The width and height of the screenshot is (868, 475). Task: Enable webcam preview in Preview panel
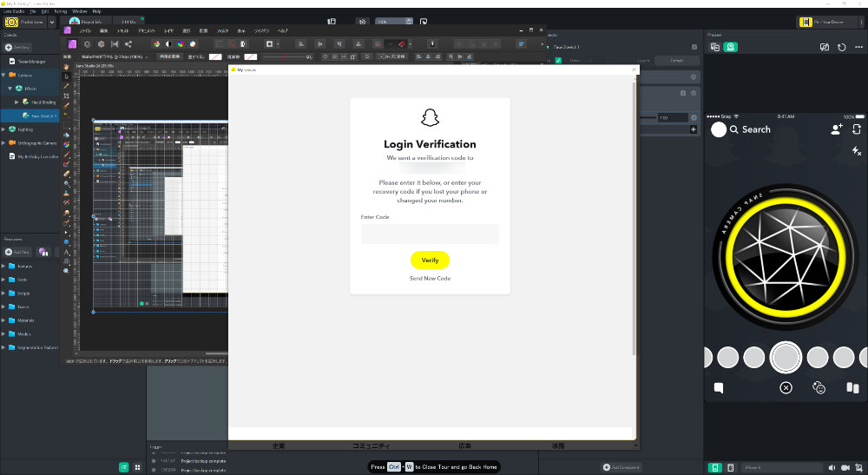pos(731,47)
